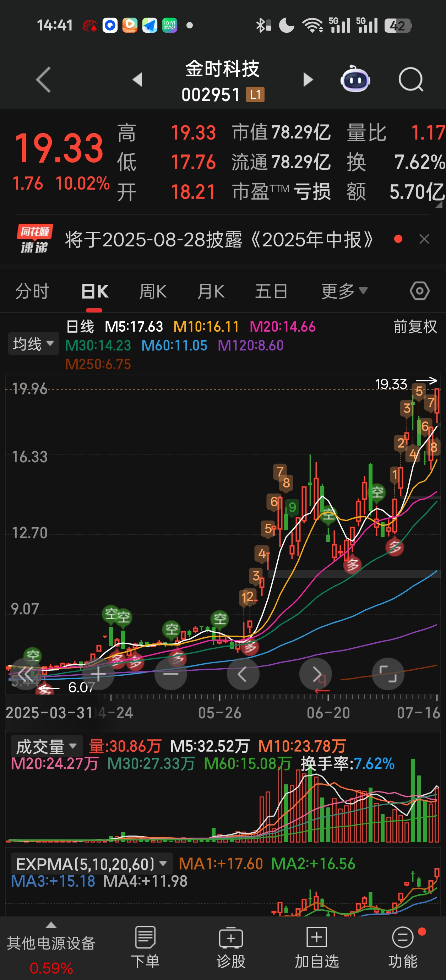
Task: Tap the L1 level badge
Action: coord(255,95)
